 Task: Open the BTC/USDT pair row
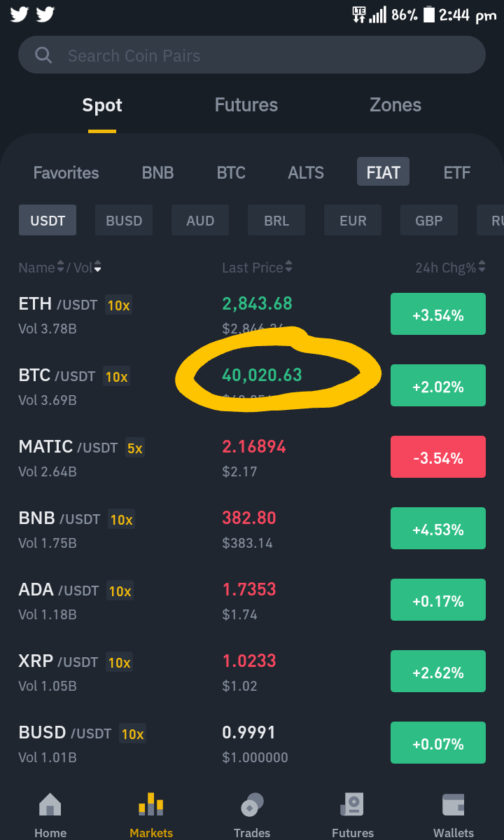pos(252,385)
